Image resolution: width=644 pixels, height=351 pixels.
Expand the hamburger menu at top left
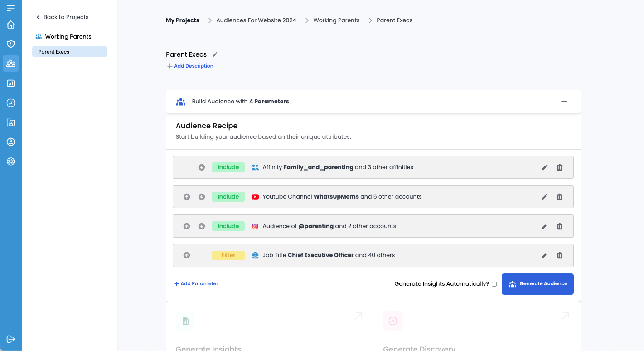(11, 8)
